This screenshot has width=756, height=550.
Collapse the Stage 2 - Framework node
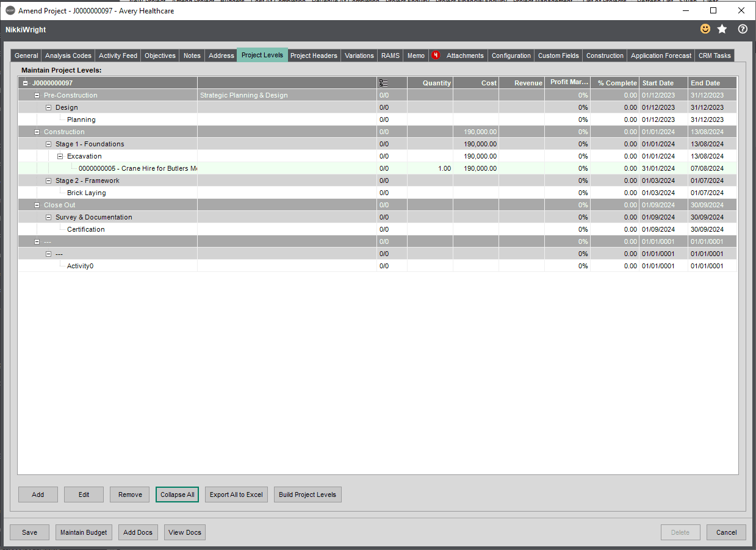[x=49, y=180]
